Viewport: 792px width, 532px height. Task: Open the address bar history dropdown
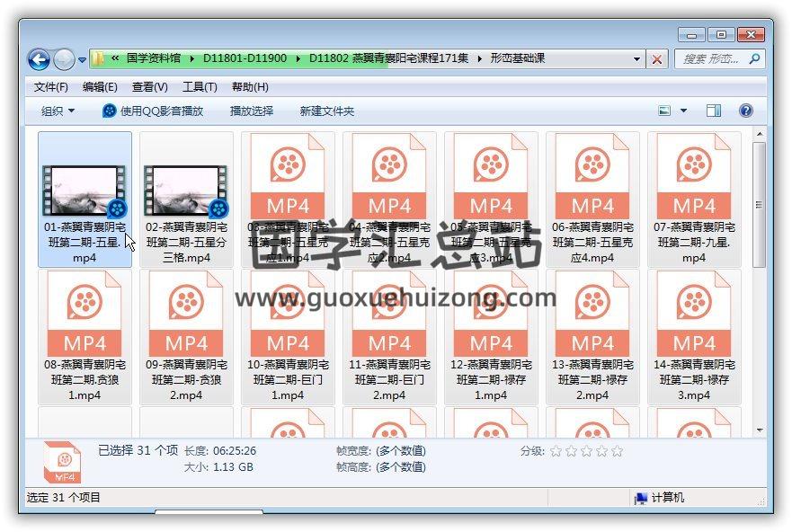click(x=637, y=59)
